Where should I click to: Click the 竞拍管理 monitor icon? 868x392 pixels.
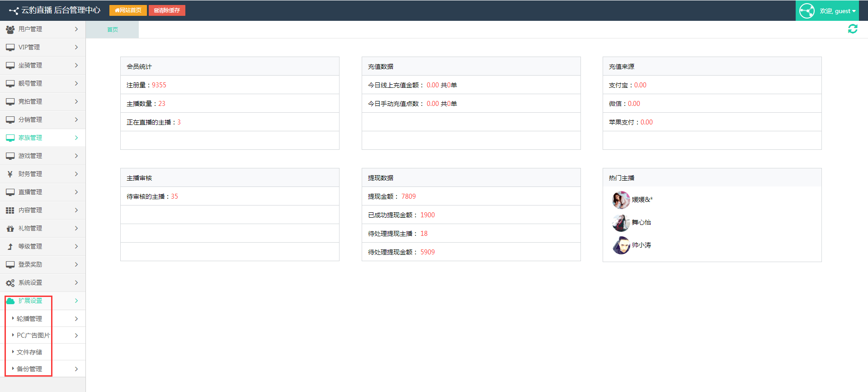(x=10, y=102)
